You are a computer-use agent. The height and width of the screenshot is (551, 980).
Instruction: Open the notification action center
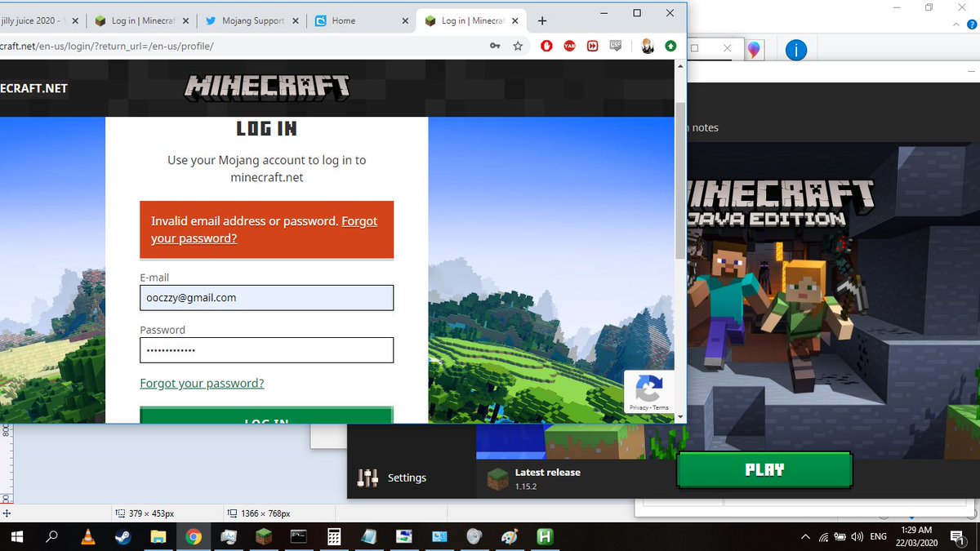[x=959, y=537]
